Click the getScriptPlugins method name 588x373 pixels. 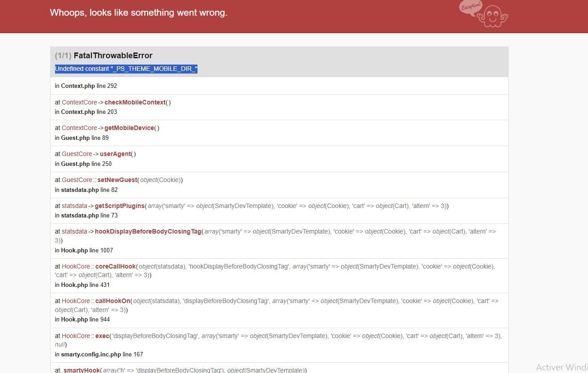click(x=120, y=206)
